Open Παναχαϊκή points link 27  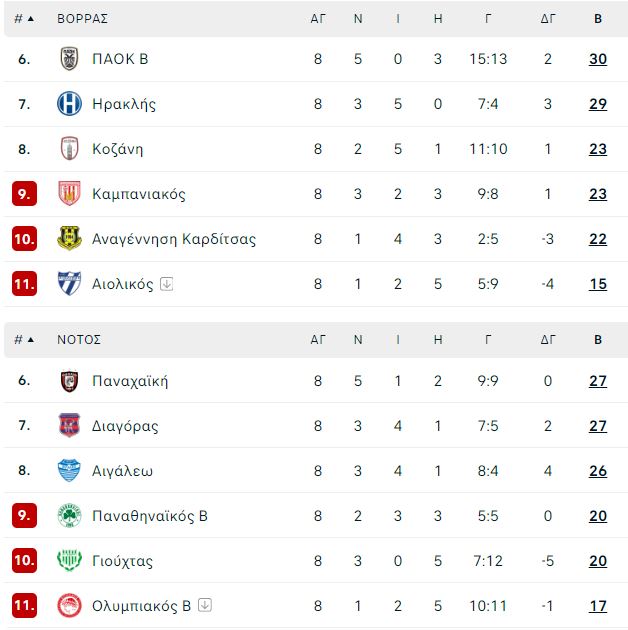click(x=598, y=381)
